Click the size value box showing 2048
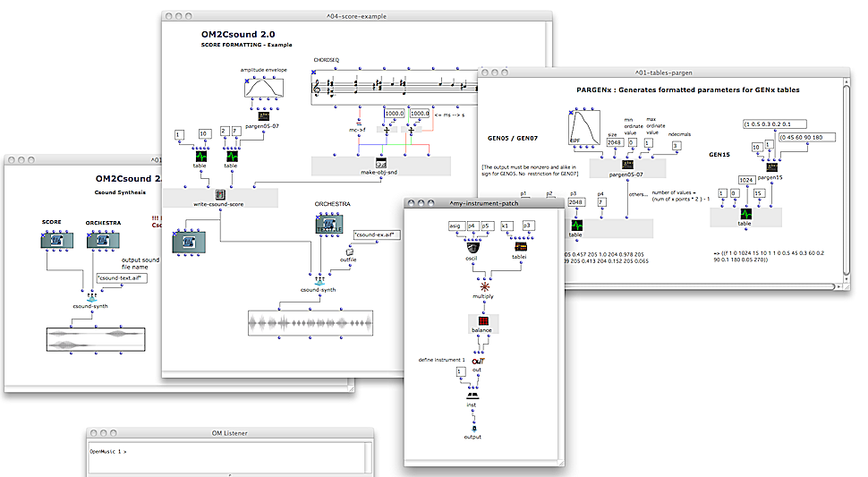 point(615,141)
